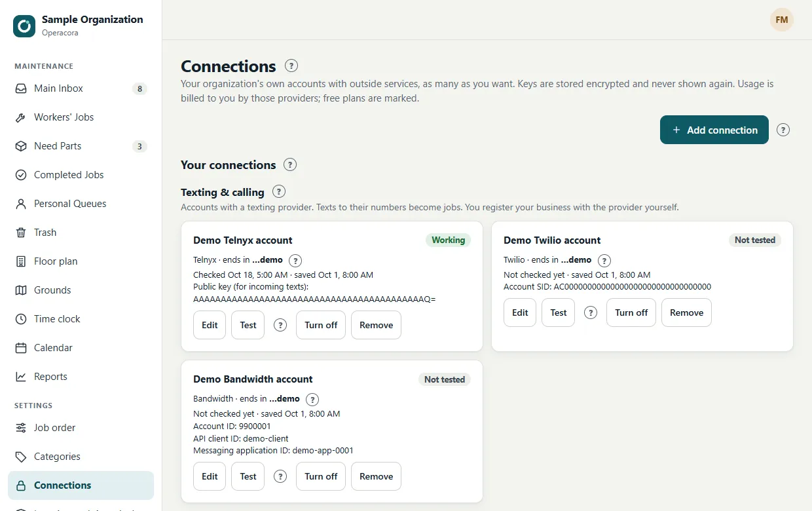
Task: Click the Working status badge on Telnyx
Action: 448,240
